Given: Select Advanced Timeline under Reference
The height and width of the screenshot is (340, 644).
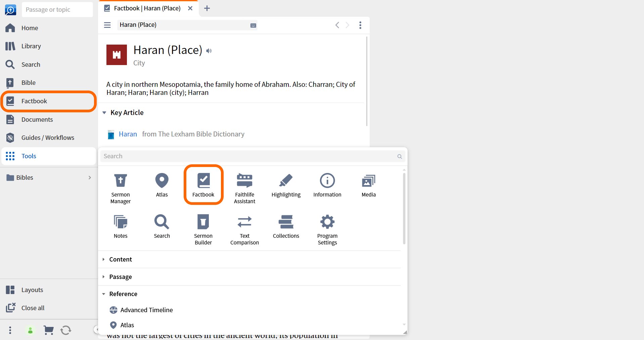Looking at the screenshot, I should (x=146, y=310).
